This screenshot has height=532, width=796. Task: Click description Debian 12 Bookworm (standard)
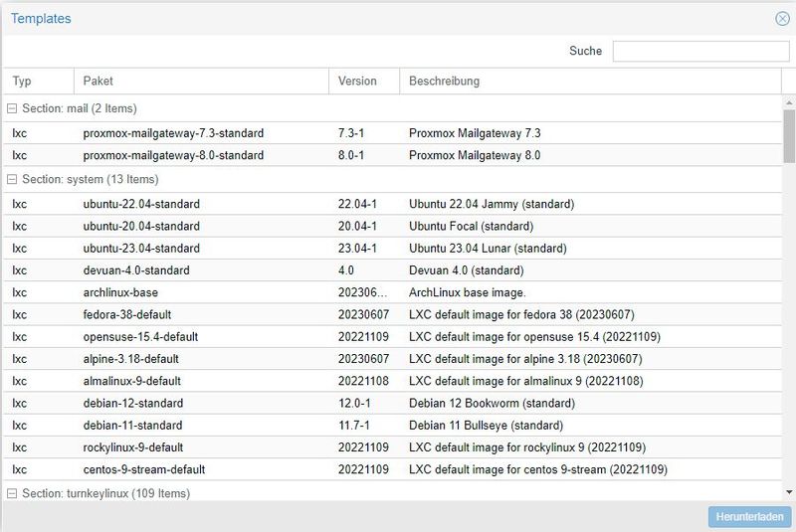tap(492, 403)
